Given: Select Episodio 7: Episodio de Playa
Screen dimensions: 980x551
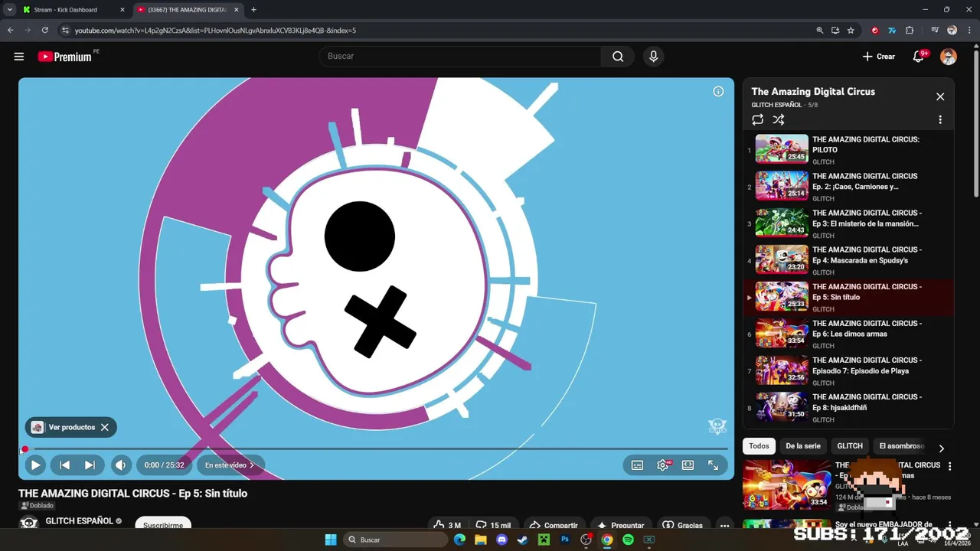Looking at the screenshot, I should [849, 370].
